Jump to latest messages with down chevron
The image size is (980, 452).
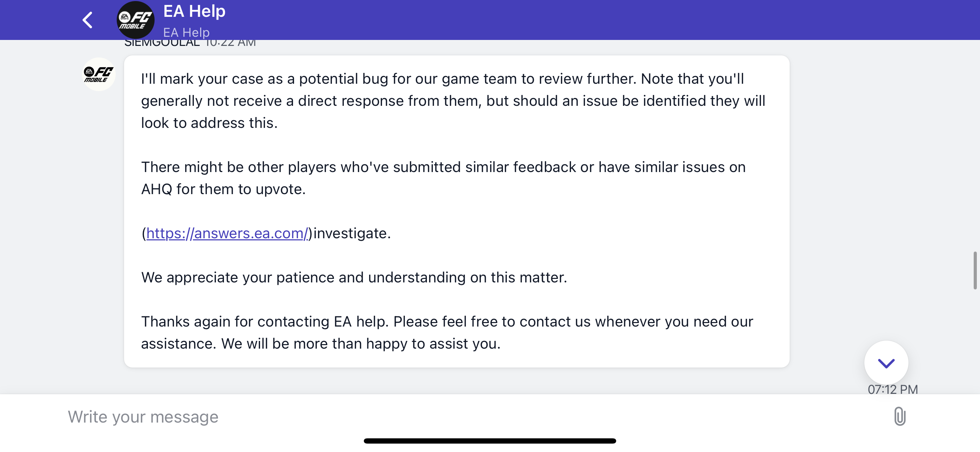point(886,363)
